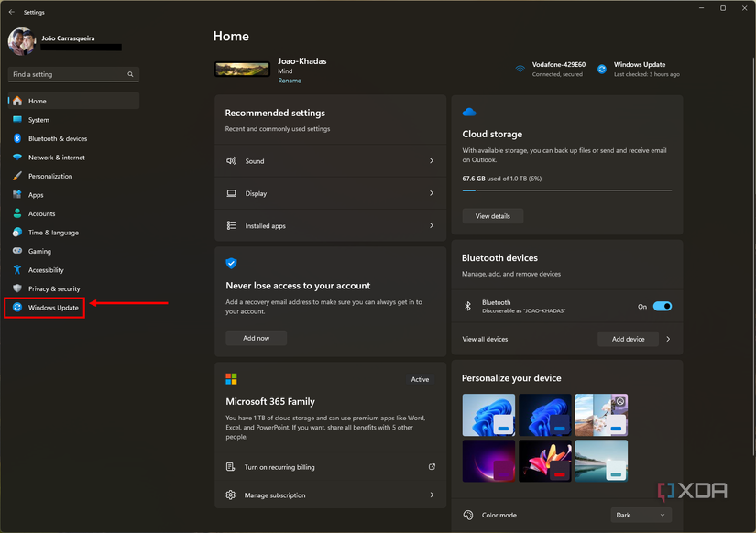Click the recurring billing receipt icon
The height and width of the screenshot is (533, 756).
coord(230,466)
